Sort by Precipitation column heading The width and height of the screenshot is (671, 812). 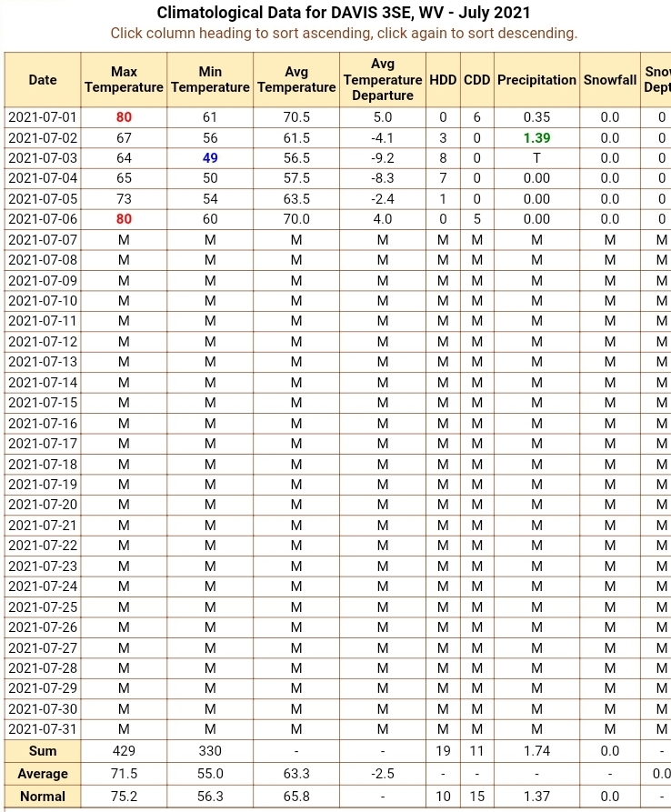coord(537,80)
